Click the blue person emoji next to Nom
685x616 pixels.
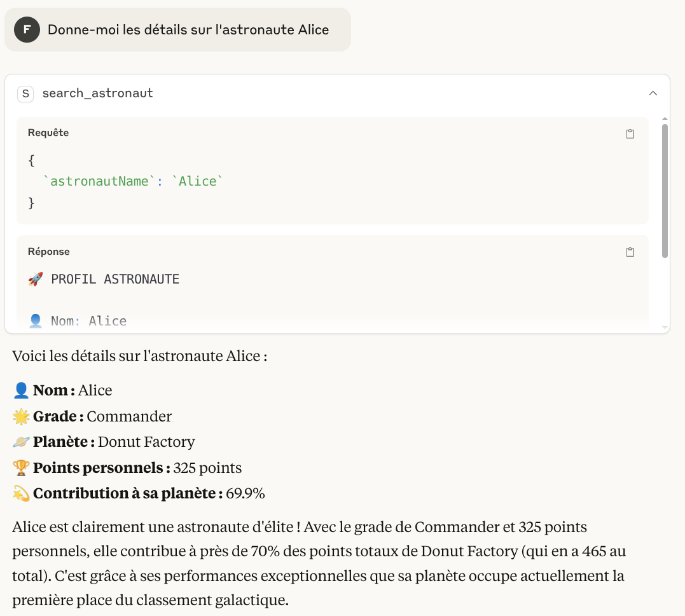click(x=22, y=390)
